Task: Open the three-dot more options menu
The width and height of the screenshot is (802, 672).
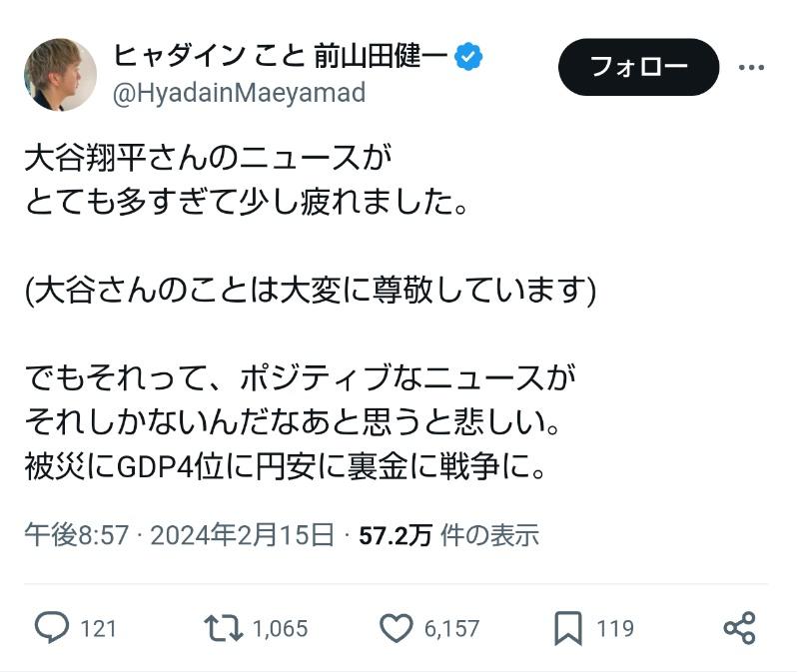Action: tap(751, 67)
